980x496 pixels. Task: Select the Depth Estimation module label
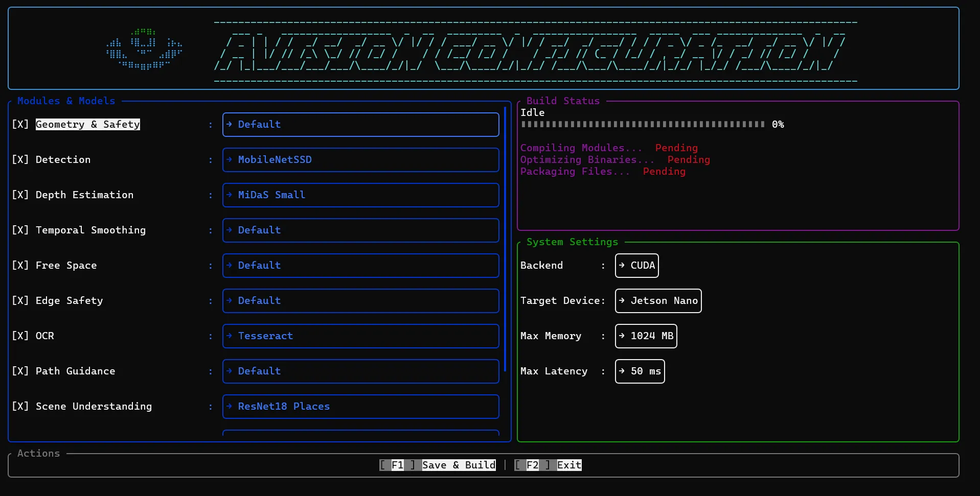click(85, 195)
